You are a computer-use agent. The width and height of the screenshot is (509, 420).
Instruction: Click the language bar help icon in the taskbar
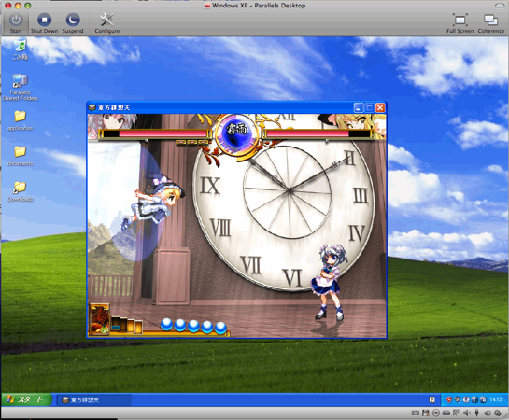pyautogui.click(x=432, y=399)
